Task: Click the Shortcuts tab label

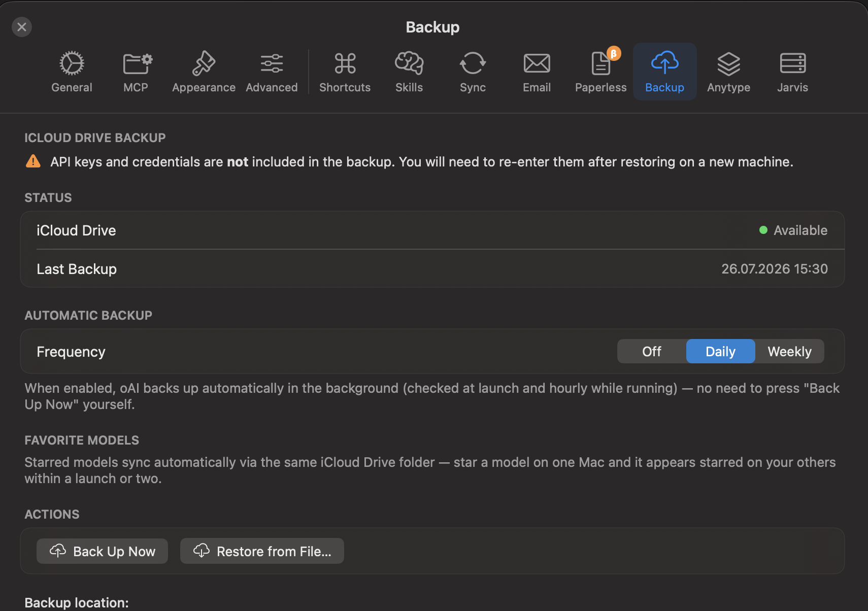Action: pos(345,87)
